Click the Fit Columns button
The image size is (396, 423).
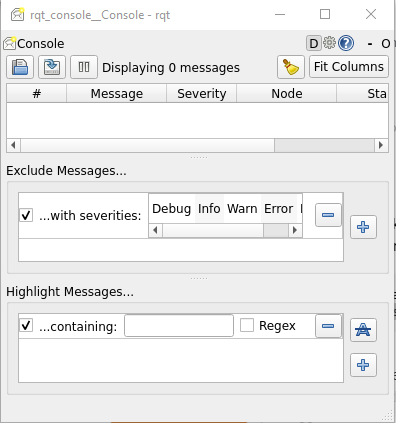349,67
